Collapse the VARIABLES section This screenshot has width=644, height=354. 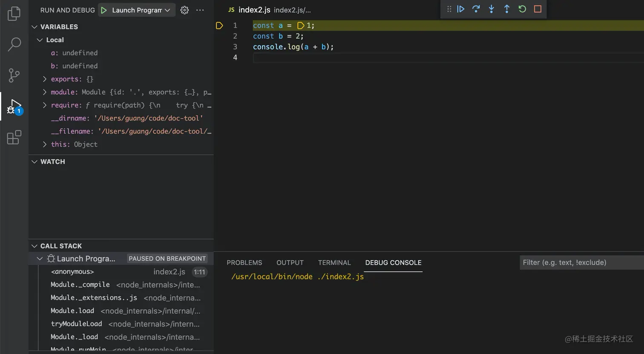[x=34, y=27]
